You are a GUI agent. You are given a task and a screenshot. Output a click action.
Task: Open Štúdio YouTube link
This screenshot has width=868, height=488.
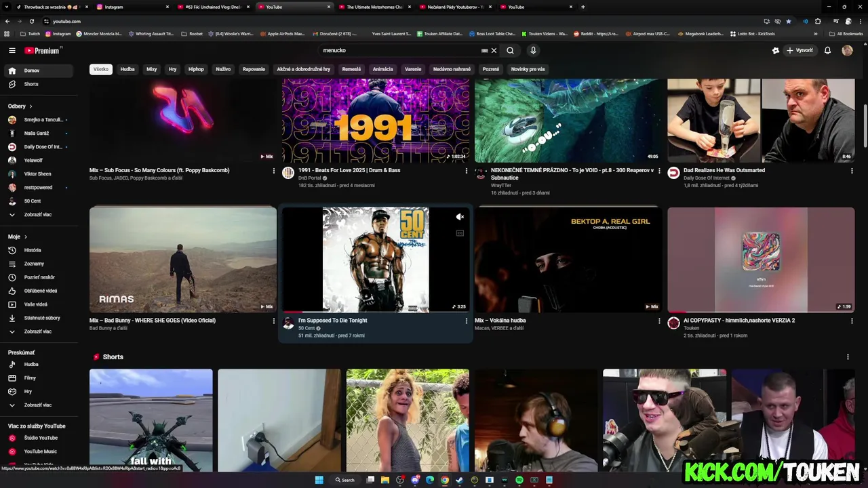click(39, 438)
